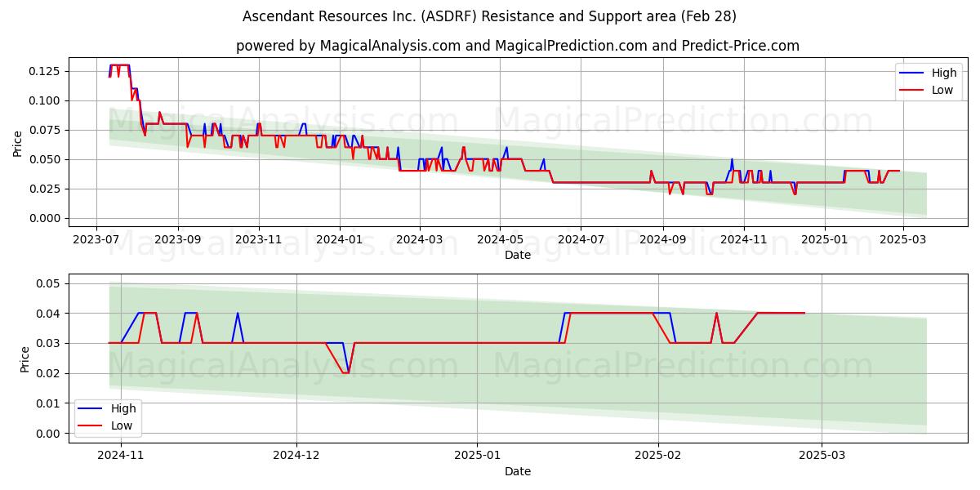
Task: Click the '0.00' y-axis label in the bottom chart
Action: 48,434
